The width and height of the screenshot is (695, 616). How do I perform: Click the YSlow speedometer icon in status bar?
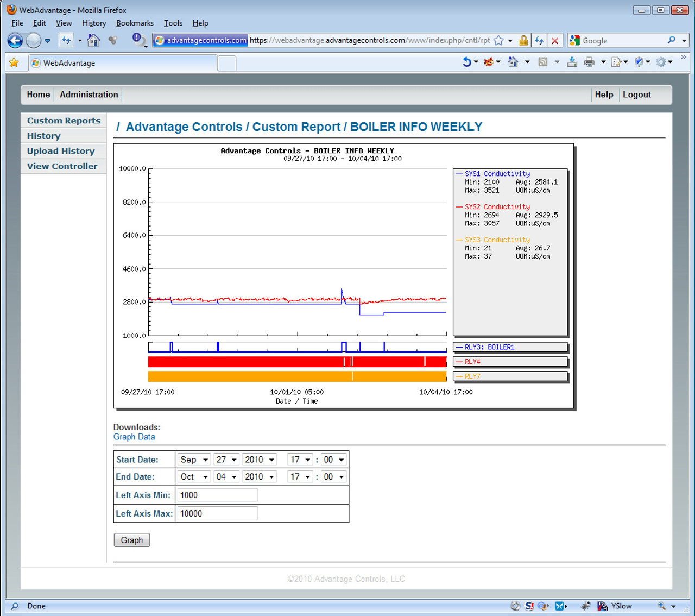point(602,606)
